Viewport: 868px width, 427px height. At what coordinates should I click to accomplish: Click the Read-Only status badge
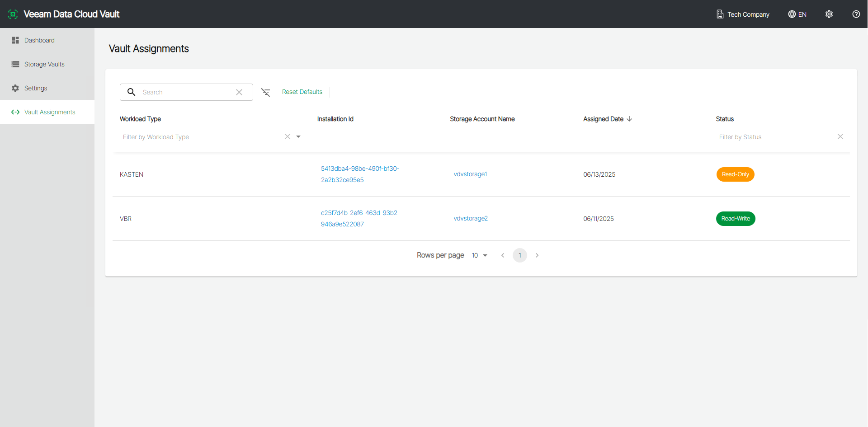tap(736, 174)
